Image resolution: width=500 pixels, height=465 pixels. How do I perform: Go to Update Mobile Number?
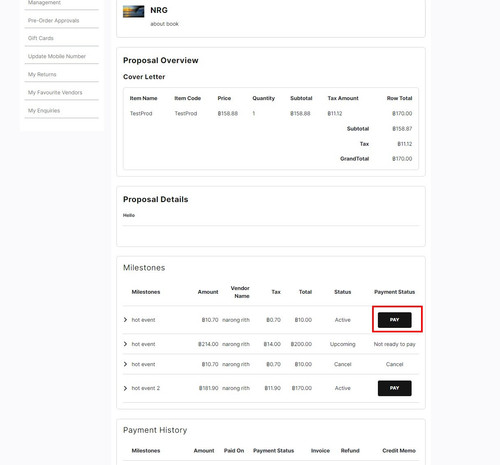57,56
